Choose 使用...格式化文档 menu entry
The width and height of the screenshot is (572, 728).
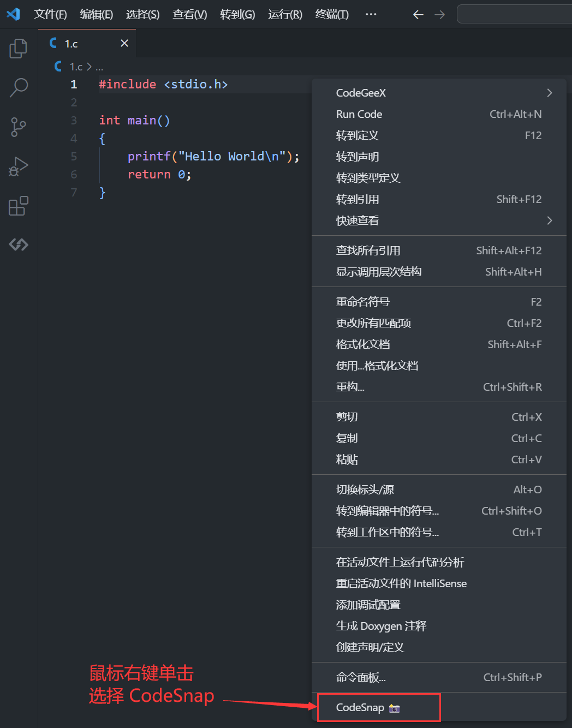click(439, 366)
